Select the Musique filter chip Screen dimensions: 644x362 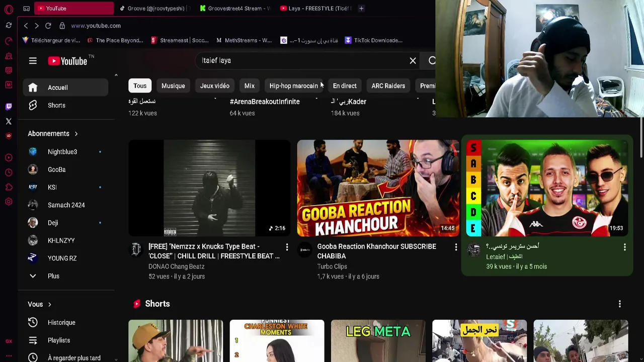173,86
